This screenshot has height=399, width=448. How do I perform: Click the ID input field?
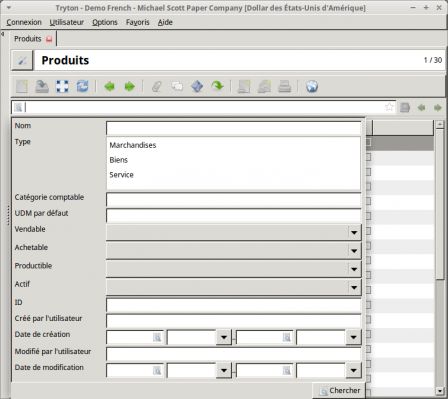(x=234, y=305)
